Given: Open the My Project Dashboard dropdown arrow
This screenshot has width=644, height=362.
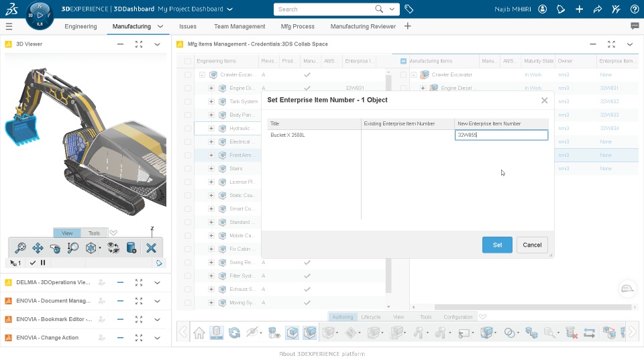Looking at the screenshot, I should (230, 9).
